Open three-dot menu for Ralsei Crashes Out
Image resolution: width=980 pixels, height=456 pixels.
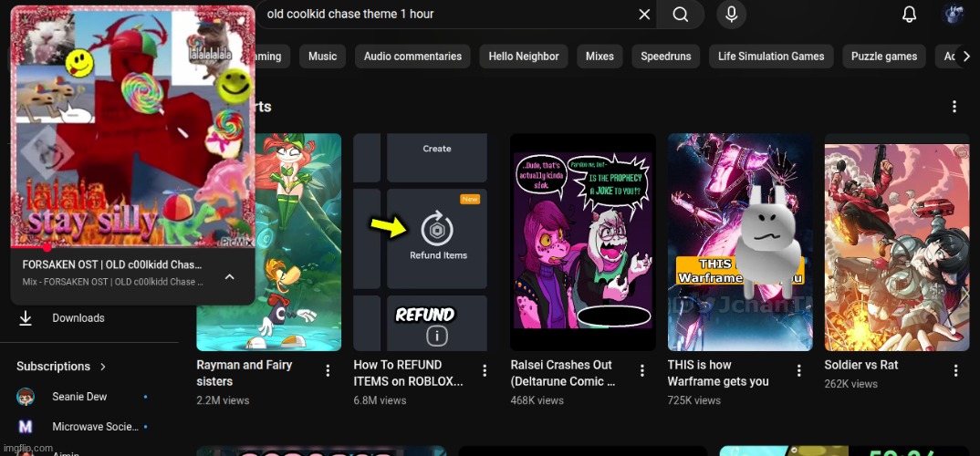coord(641,371)
